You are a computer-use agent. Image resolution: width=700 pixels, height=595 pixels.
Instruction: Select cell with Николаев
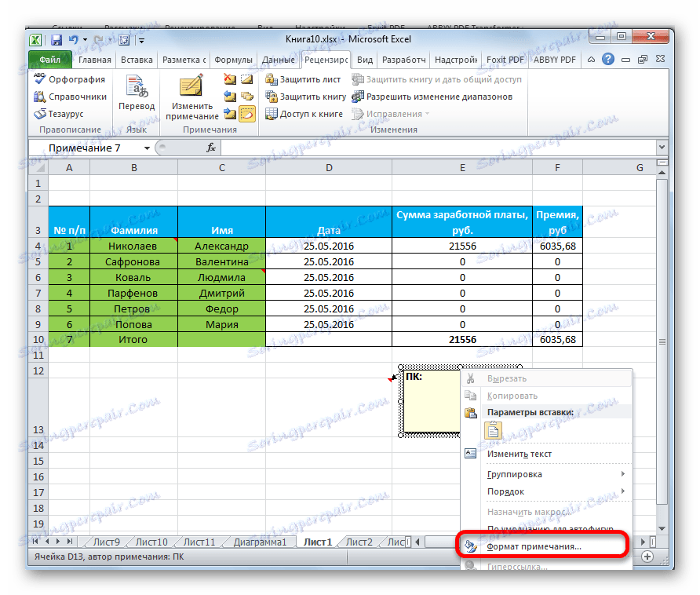tap(133, 246)
